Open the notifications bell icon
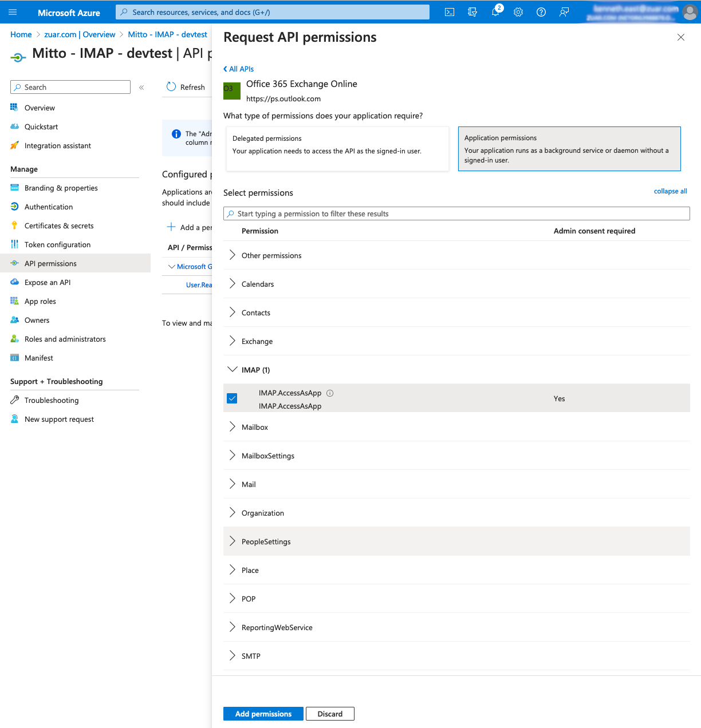The width and height of the screenshot is (701, 728). tap(495, 12)
